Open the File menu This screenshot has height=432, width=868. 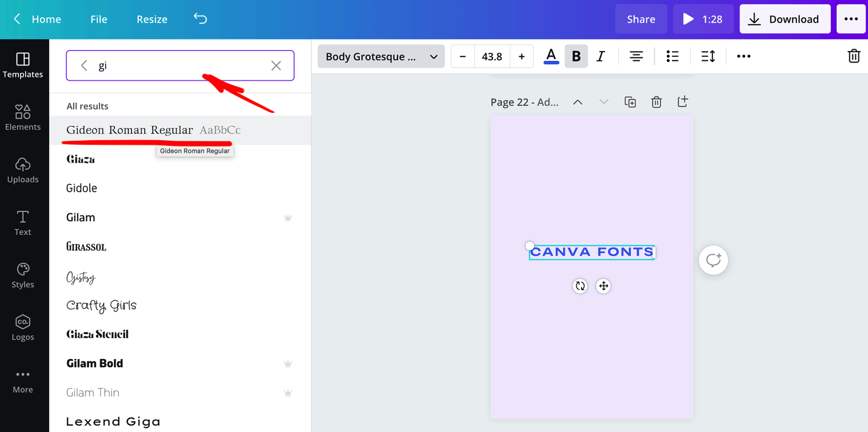(99, 19)
